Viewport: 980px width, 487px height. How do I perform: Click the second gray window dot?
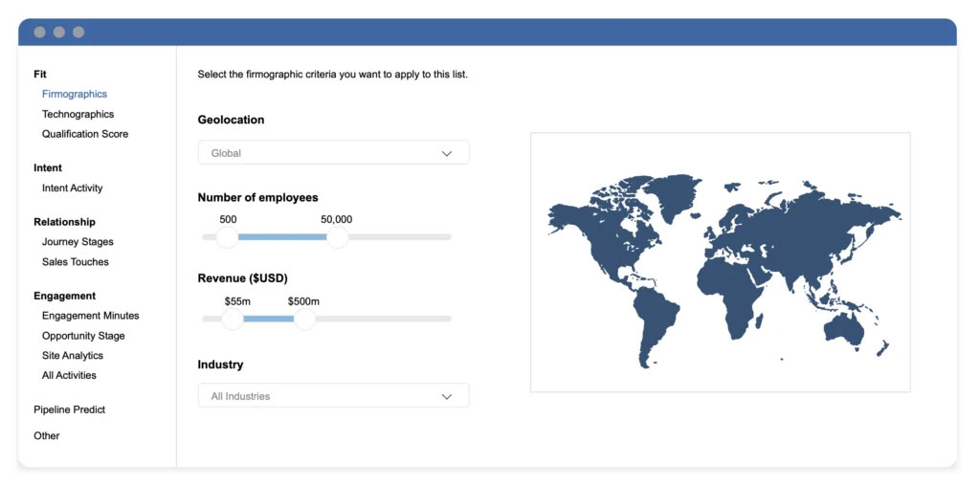(x=58, y=32)
